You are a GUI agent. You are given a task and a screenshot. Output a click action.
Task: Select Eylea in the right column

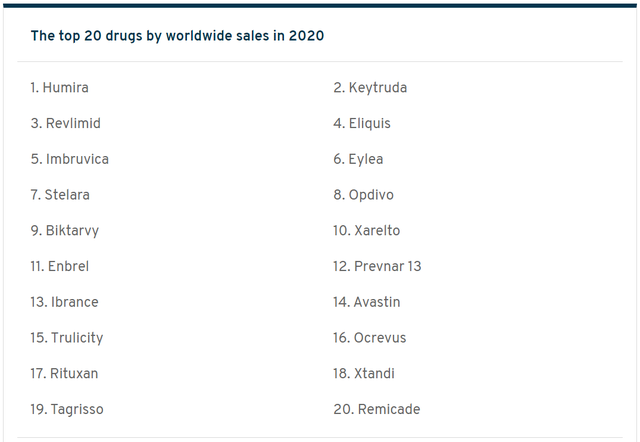coord(358,159)
